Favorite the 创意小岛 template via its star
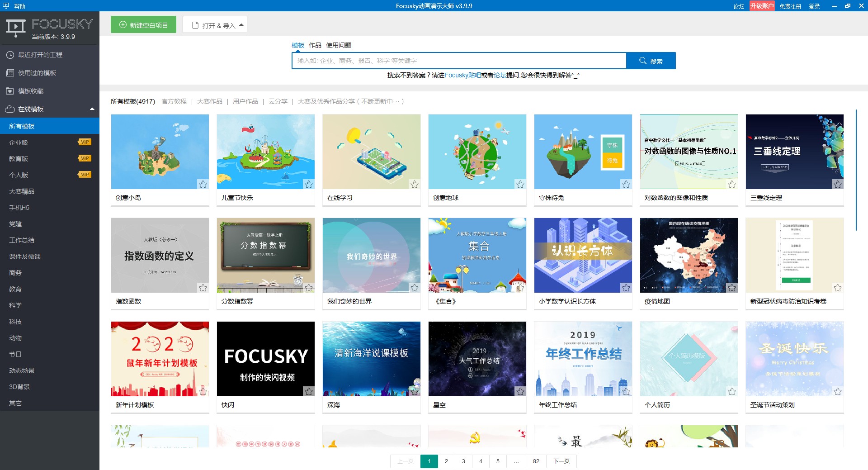Viewport: 868px width, 470px height. (203, 185)
